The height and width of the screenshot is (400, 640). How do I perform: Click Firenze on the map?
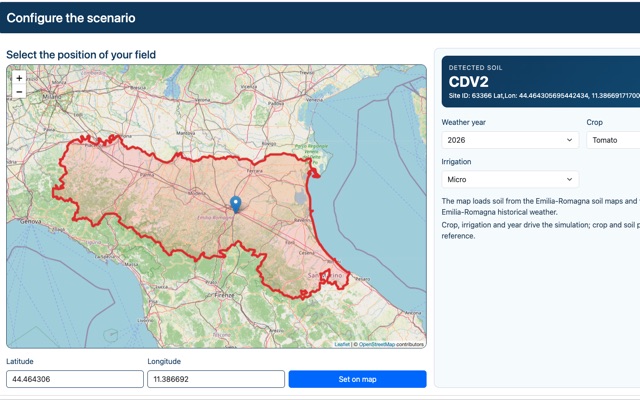click(224, 295)
